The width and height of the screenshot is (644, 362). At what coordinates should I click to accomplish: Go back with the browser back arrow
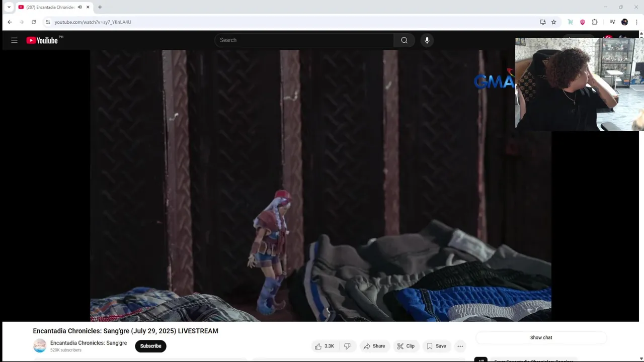[x=10, y=22]
